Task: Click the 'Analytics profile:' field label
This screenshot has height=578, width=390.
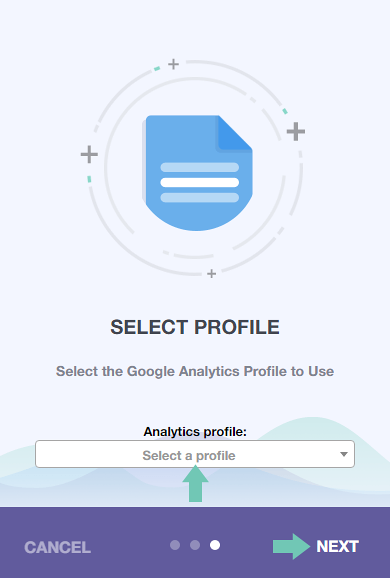Action: 195,431
